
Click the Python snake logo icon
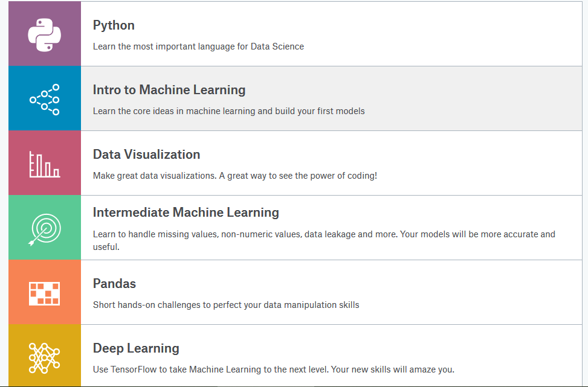45,34
